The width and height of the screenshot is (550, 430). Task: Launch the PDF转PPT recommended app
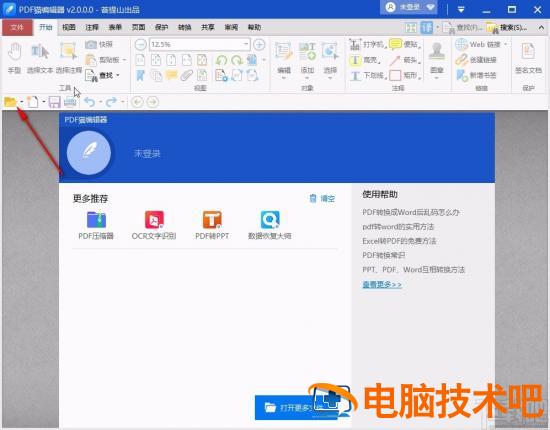(x=212, y=225)
